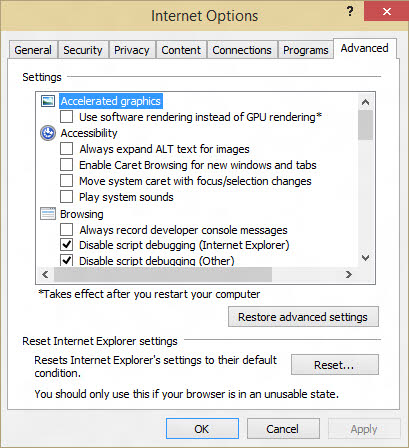Click the question mark help icon
Screen dimensions: 409x448
point(350,12)
